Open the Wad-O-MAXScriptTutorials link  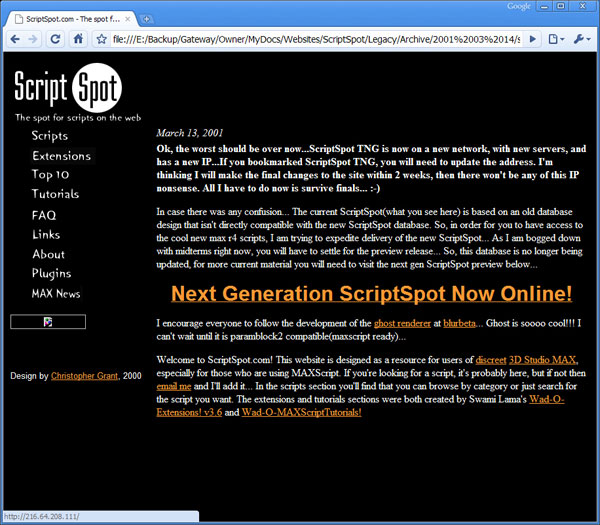302,412
